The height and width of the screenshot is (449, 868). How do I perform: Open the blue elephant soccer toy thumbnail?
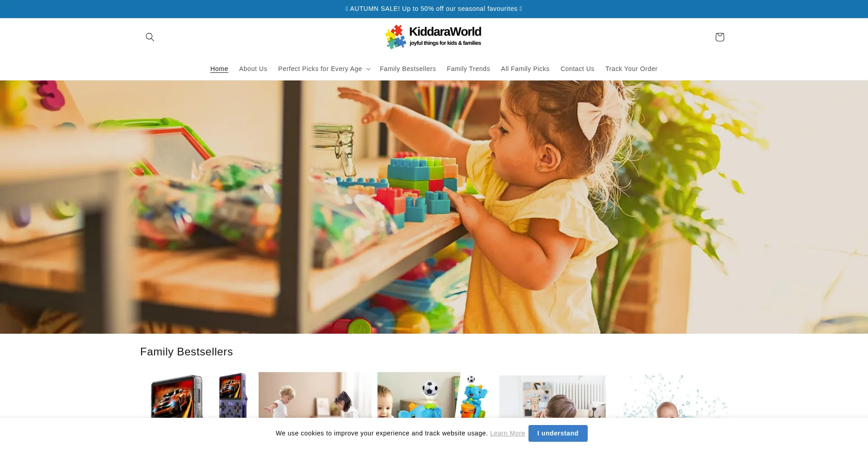click(x=434, y=395)
